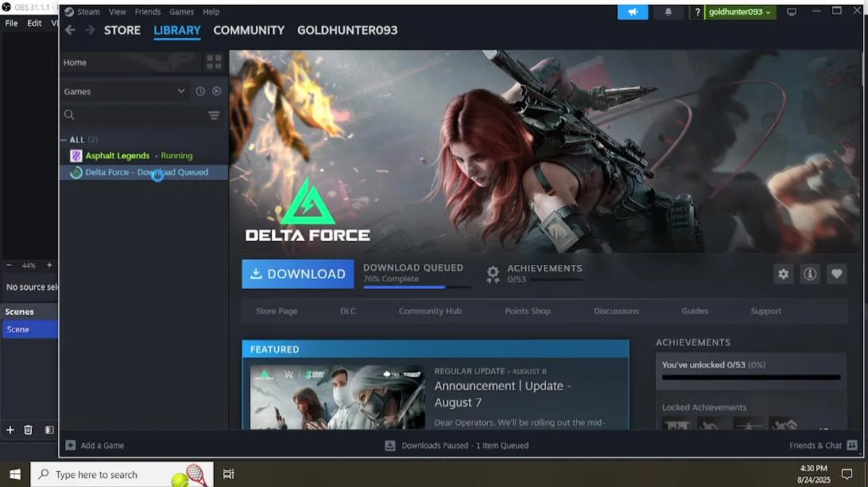
Task: Click the unlocked achievements progress bar
Action: point(751,377)
